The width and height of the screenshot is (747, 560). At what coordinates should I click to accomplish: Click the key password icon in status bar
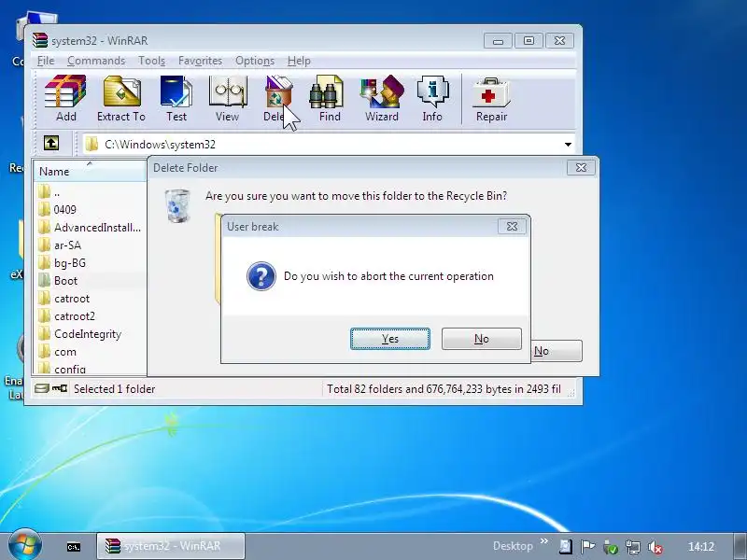point(60,388)
